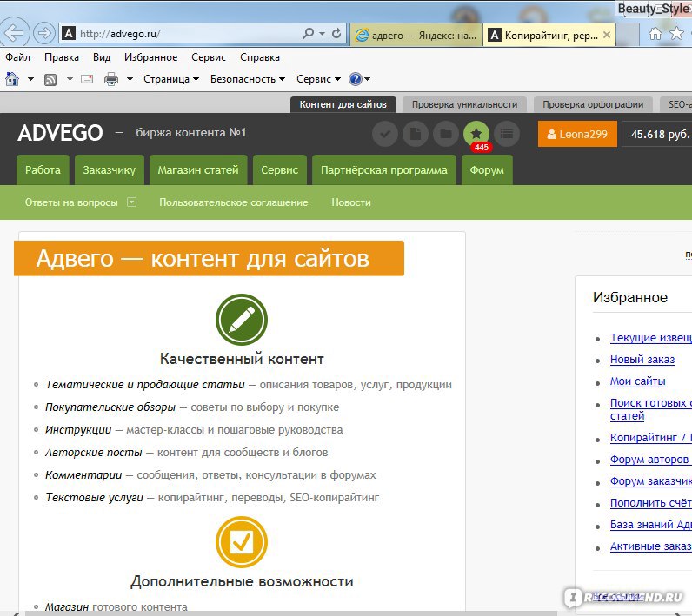Click Advego list circle icon in header
This screenshot has width=692, height=616.
tap(507, 134)
